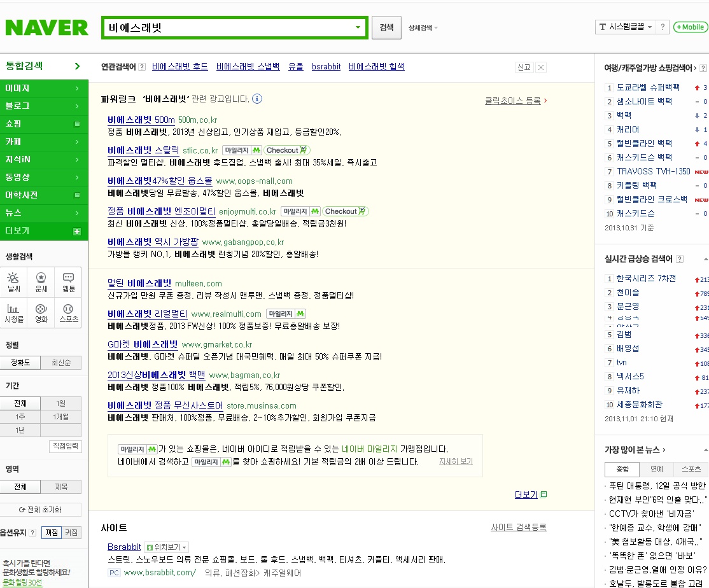The image size is (709, 588).
Task: Click the 자세히 보기 mileage details link
Action: [x=456, y=461]
